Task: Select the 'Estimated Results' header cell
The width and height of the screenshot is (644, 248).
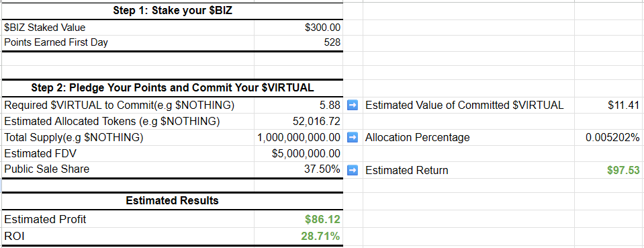Action: click(173, 201)
